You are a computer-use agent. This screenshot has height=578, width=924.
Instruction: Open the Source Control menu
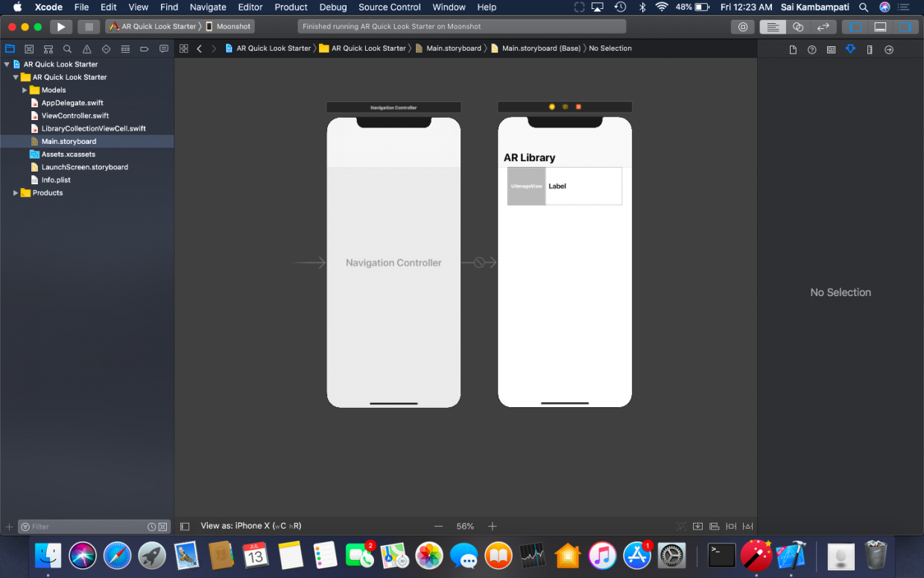point(389,7)
